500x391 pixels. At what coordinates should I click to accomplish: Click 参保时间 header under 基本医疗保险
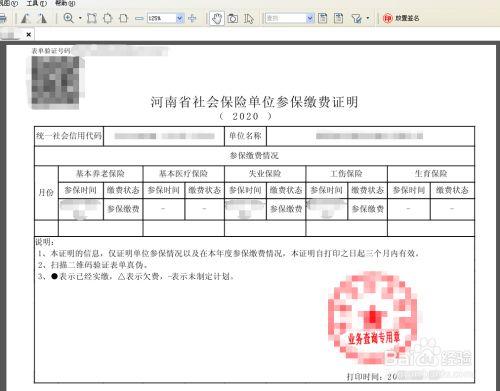(163, 190)
